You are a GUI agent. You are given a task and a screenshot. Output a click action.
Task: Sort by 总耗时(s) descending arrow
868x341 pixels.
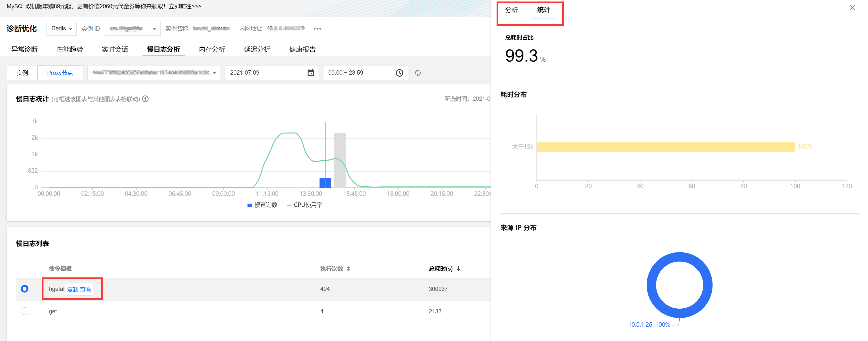(x=458, y=269)
